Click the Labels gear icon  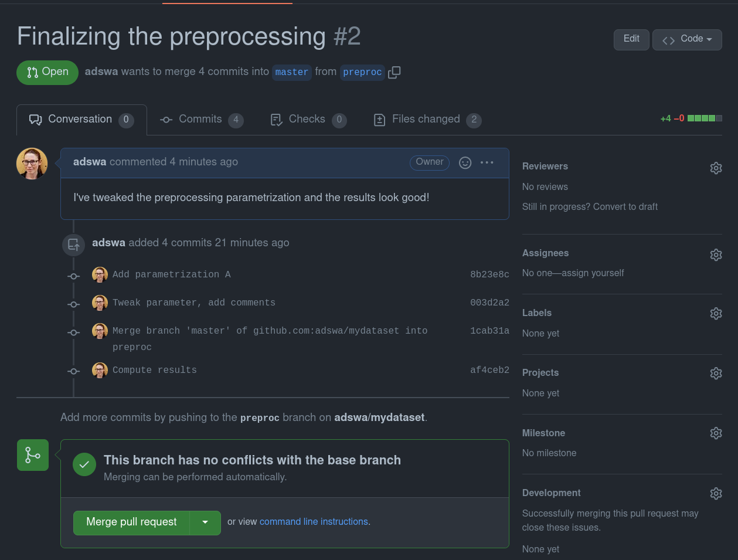(x=716, y=314)
